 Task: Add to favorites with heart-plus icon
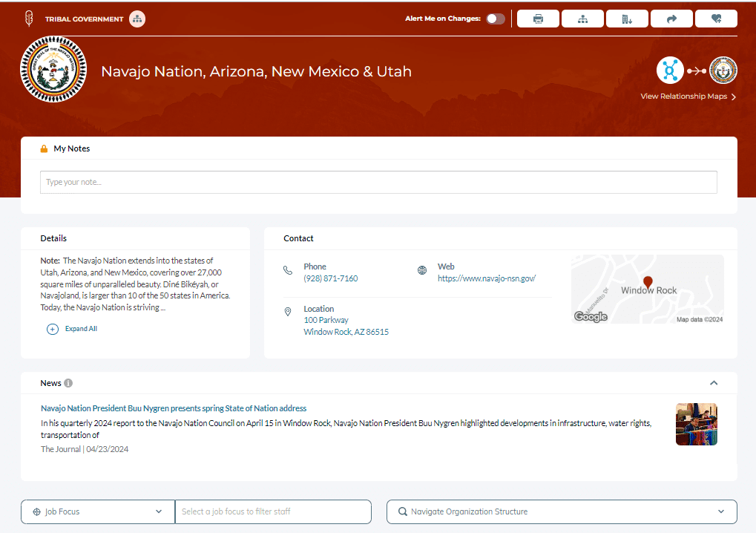(716, 19)
